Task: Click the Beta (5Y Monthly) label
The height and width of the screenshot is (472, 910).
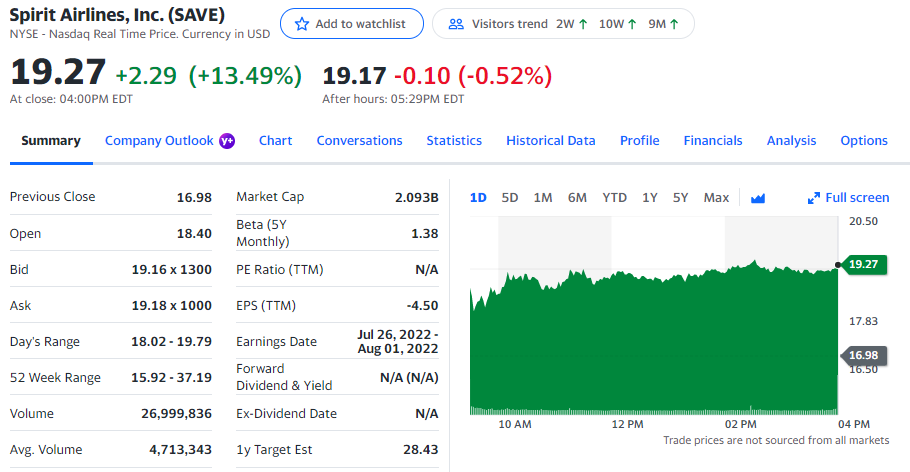Action: tap(262, 233)
